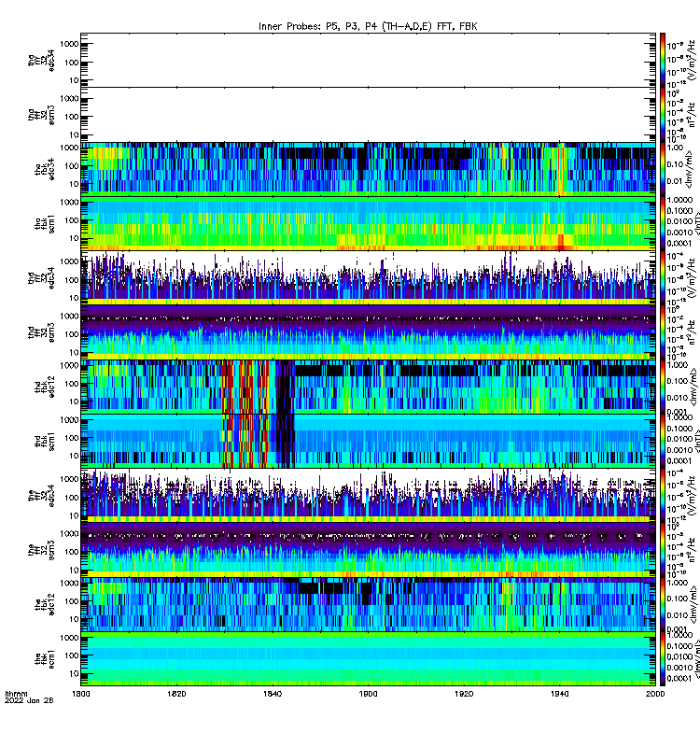Click the color bar beside thd fff scm3 panel
The width and height of the screenshot is (700, 747).
tap(663, 332)
